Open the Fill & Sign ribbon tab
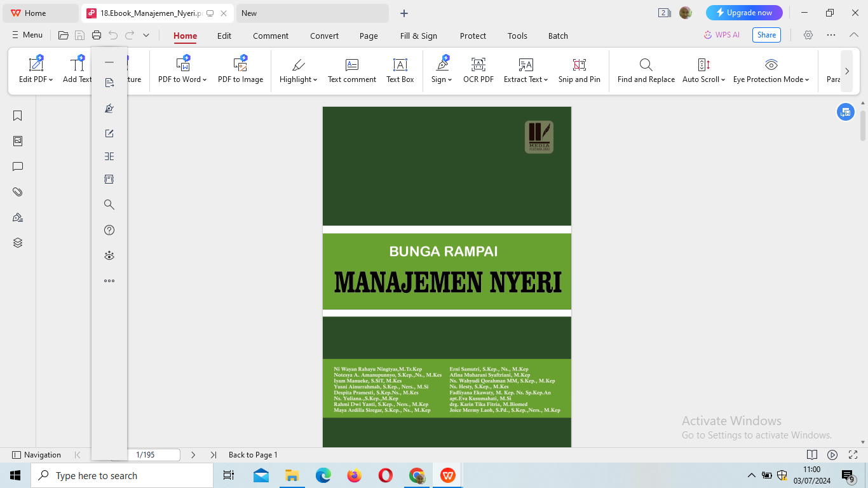Screen dimensions: 868x488 (419, 36)
